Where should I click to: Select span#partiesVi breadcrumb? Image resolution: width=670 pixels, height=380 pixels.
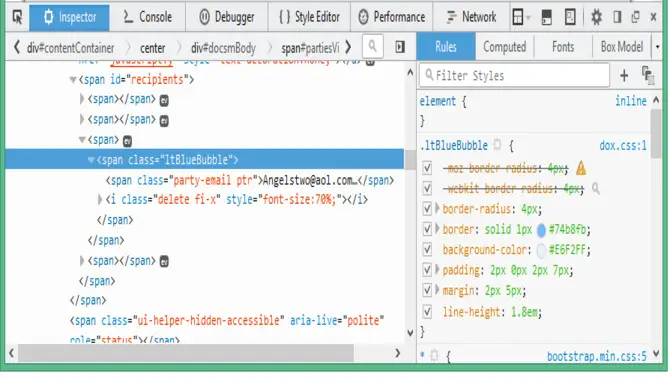tap(310, 48)
